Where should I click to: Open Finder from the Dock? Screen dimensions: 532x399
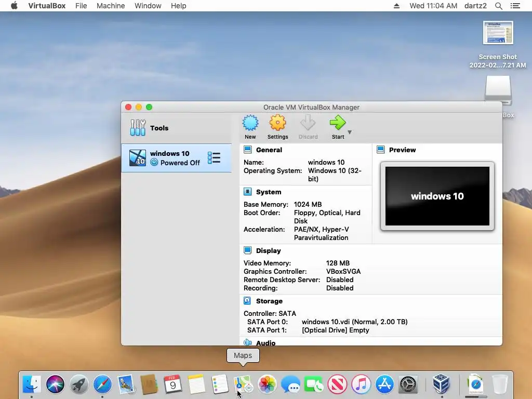pos(32,384)
